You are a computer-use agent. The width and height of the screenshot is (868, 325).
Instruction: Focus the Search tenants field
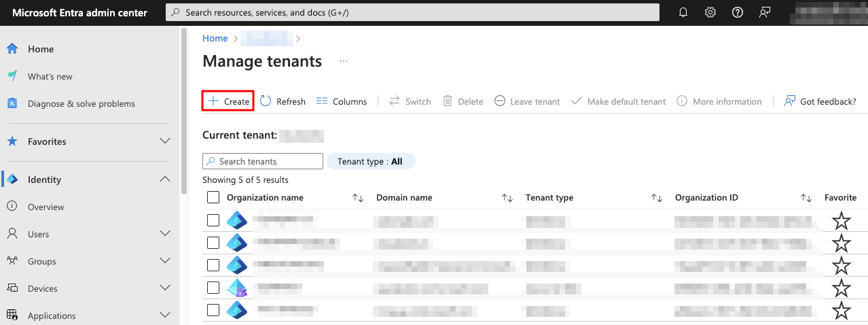click(263, 161)
